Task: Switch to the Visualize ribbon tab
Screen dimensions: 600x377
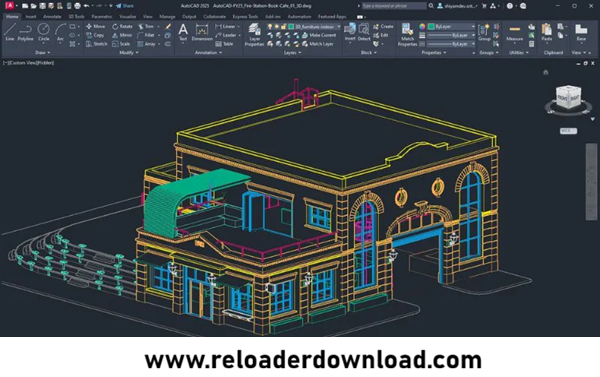Action: [127, 16]
